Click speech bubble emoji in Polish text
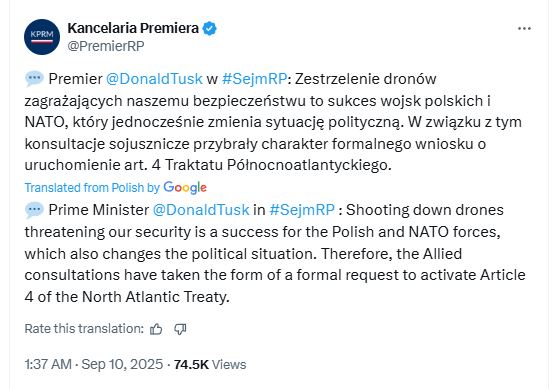Screen dimensions: 555x389 pos(34,78)
